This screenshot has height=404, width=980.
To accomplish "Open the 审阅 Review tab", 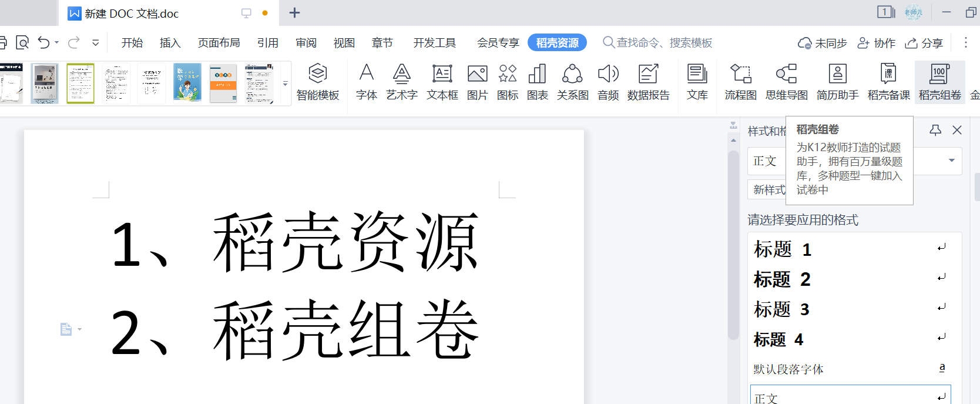I will coord(306,43).
